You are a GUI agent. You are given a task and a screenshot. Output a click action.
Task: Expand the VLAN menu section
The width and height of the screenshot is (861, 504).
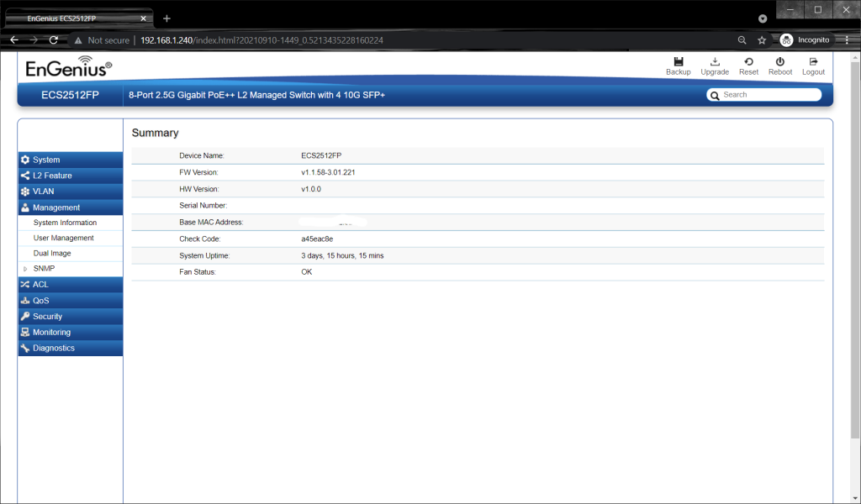click(71, 192)
